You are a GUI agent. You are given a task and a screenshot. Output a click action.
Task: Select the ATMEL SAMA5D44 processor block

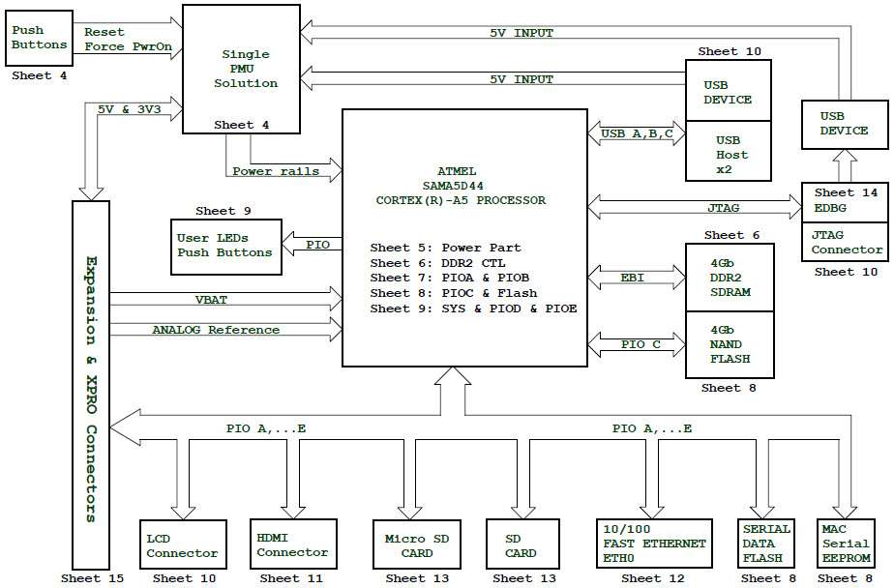(x=463, y=238)
